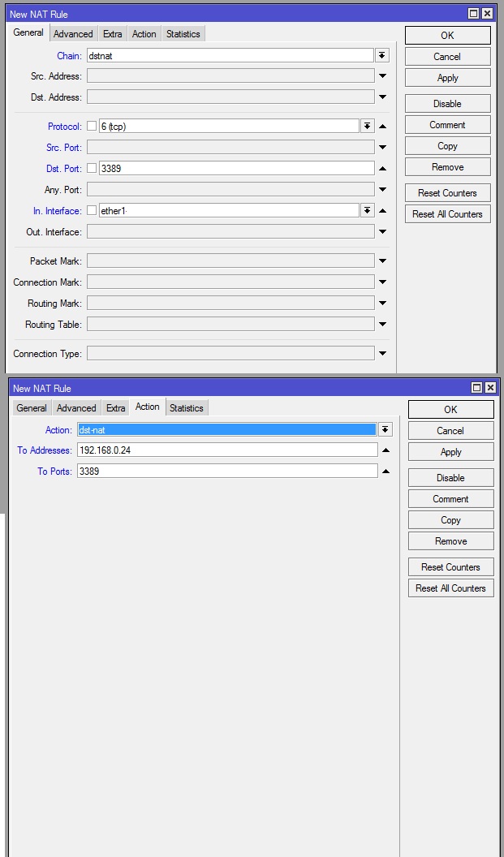Open the Chain dropdown list
This screenshot has width=504, height=857.
[x=382, y=55]
